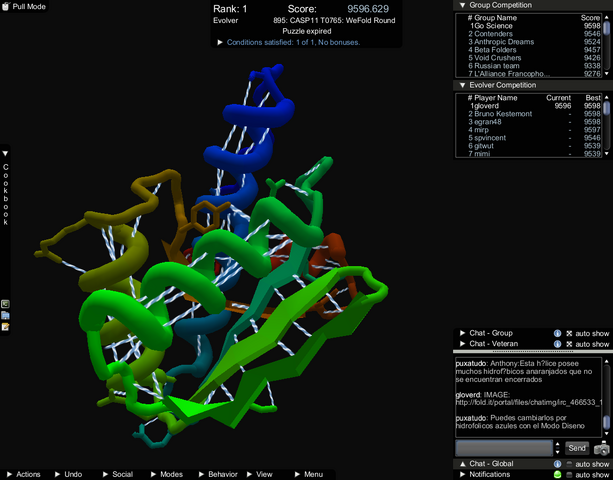Click the up stepper beside the chat input
Screen dimensions: 613x480
pyautogui.click(x=557, y=444)
